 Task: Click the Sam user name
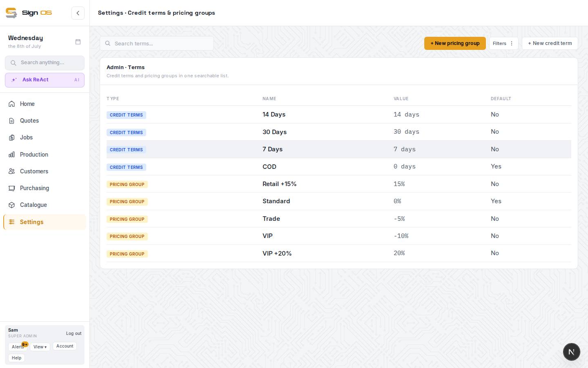(x=13, y=330)
